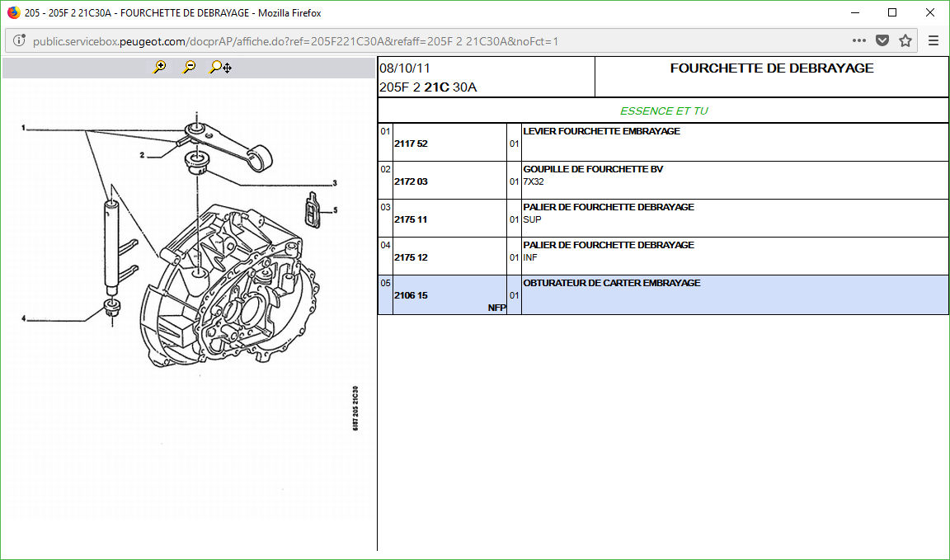Click PALIER DE FOURCHETTE DEBRAYAGE INF row
The height and width of the screenshot is (560, 950).
663,256
